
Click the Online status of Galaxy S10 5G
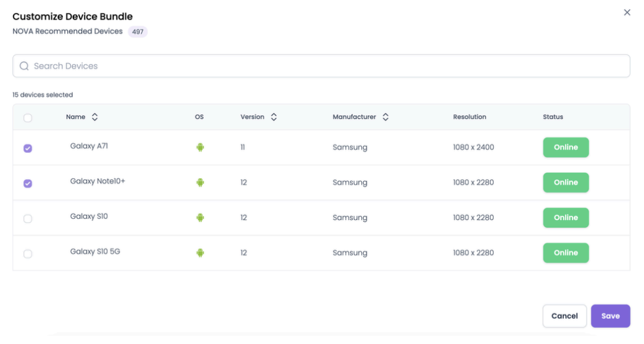click(566, 253)
